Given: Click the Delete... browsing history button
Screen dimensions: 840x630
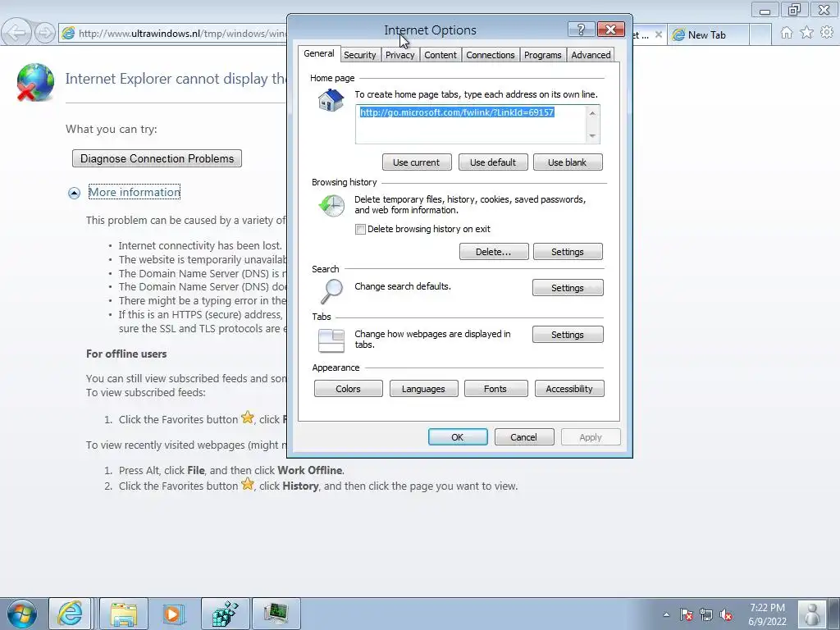Looking at the screenshot, I should [x=493, y=252].
